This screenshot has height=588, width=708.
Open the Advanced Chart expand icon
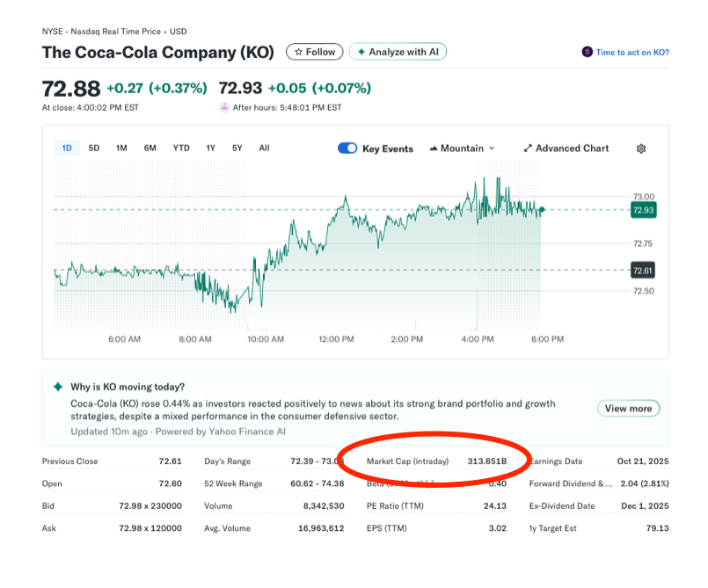click(528, 149)
